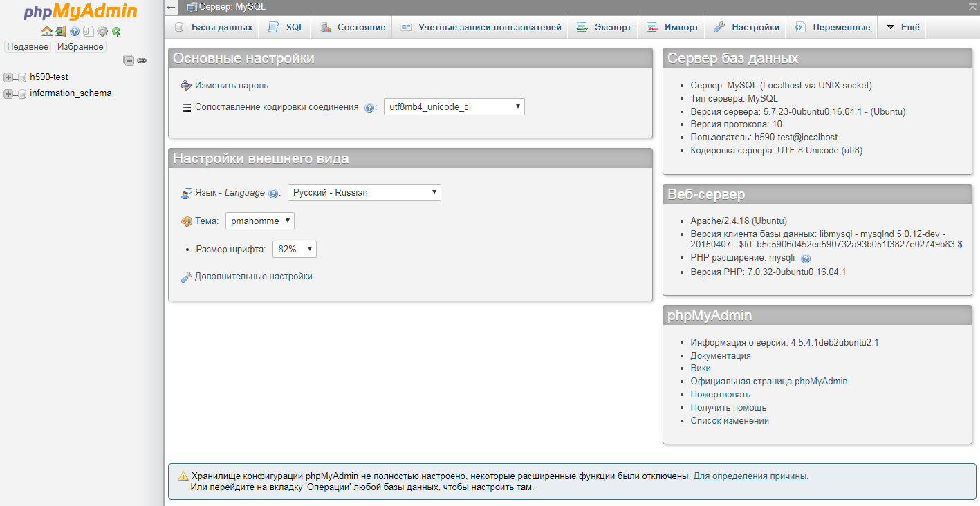The image size is (980, 506).
Task: Open Официальная страница phpMyAdmin link
Action: pyautogui.click(x=769, y=382)
